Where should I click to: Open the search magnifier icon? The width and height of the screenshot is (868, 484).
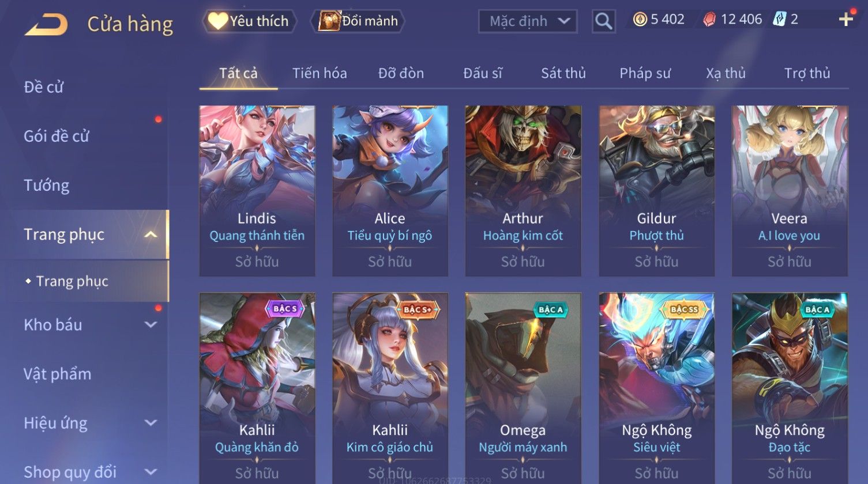coord(603,21)
